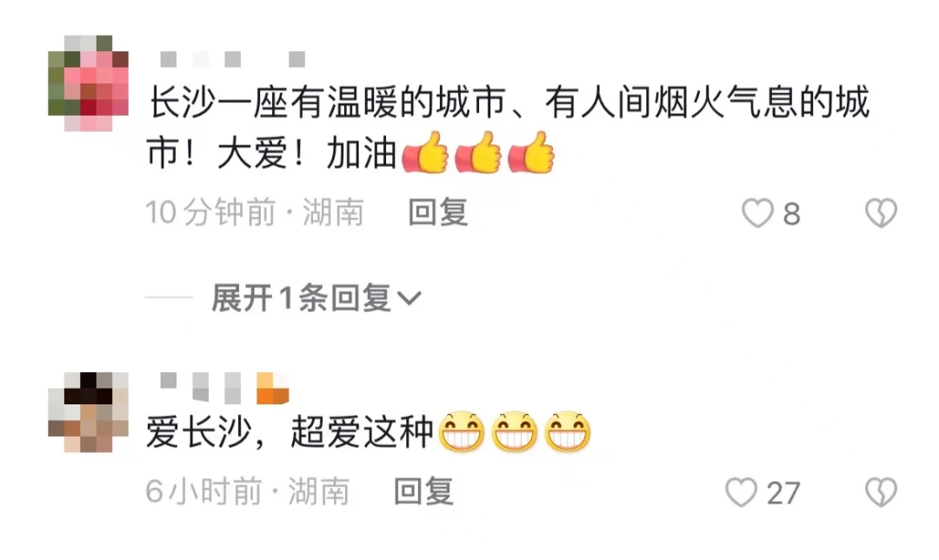The height and width of the screenshot is (560, 939).
Task: Click the like count 8
Action: 792,214
